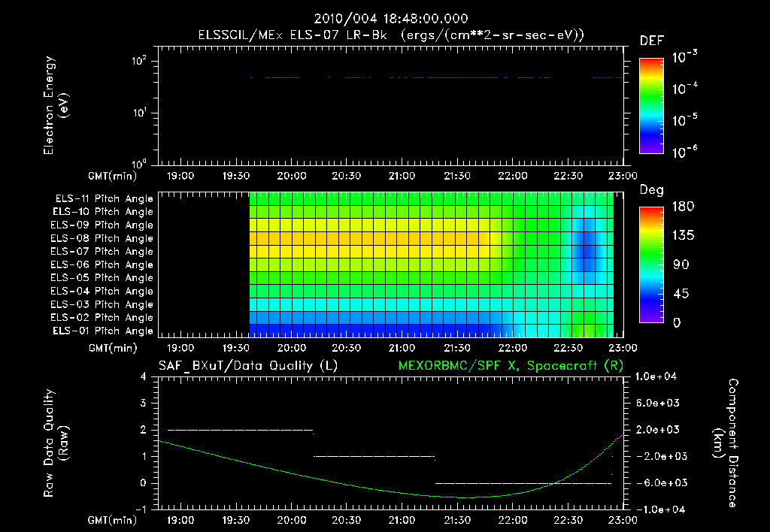Click the ELS-10 Pitch Angle row label
The image size is (770, 532).
[x=103, y=212]
